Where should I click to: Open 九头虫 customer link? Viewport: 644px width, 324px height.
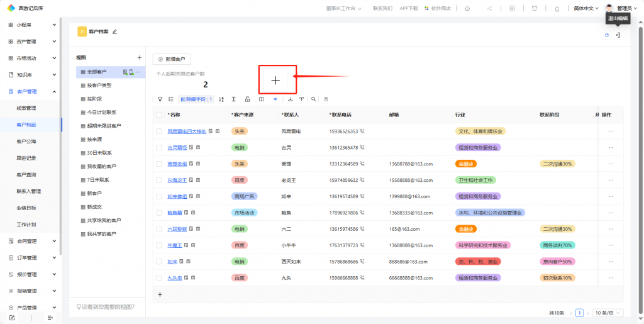tap(175, 277)
